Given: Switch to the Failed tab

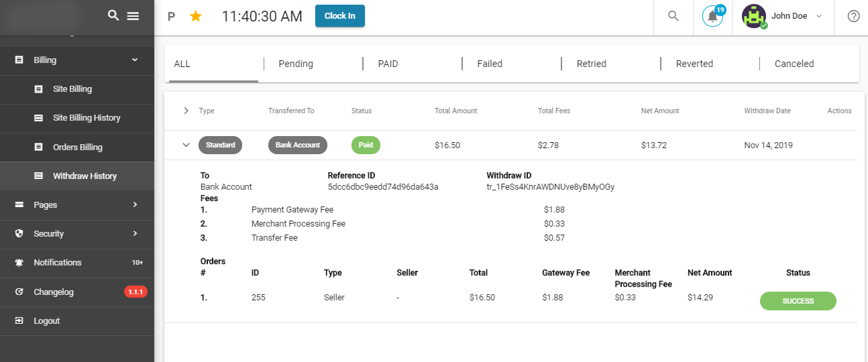Looking at the screenshot, I should [490, 64].
